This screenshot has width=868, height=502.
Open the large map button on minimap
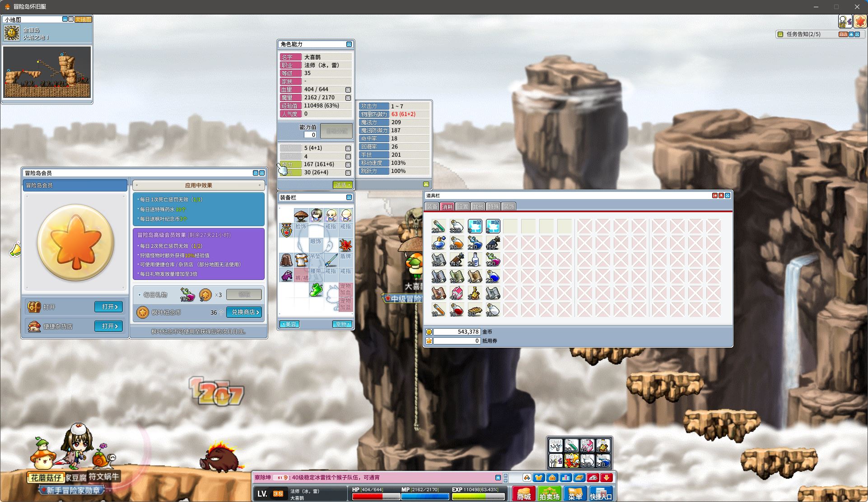[x=83, y=19]
